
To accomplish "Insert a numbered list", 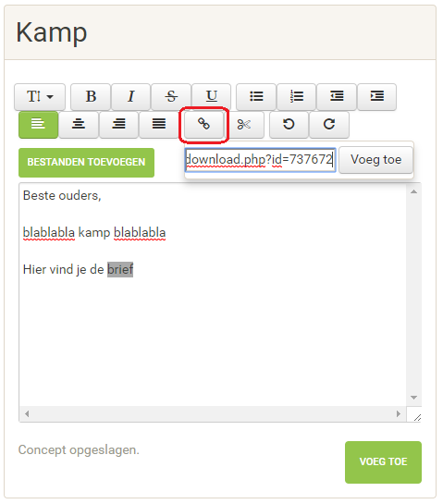I will [x=296, y=97].
